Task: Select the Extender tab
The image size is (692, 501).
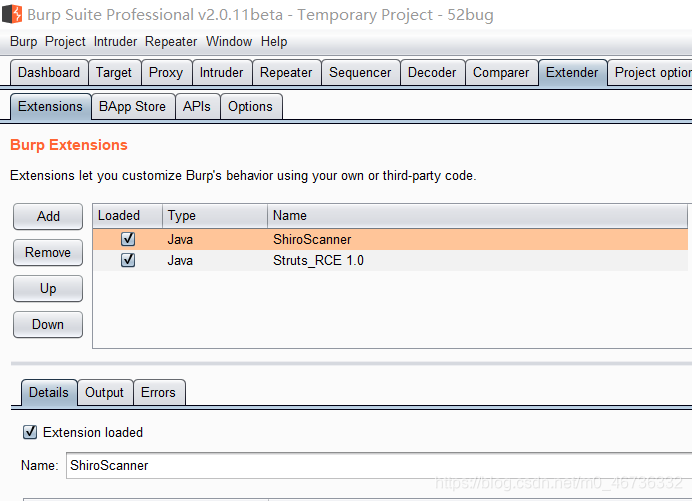Action: (x=572, y=72)
